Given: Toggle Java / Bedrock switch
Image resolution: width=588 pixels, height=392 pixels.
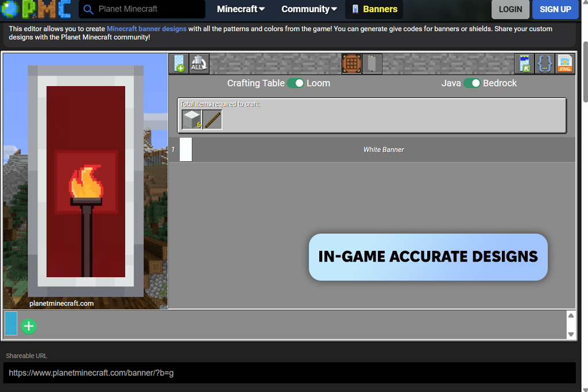Looking at the screenshot, I should pos(472,83).
